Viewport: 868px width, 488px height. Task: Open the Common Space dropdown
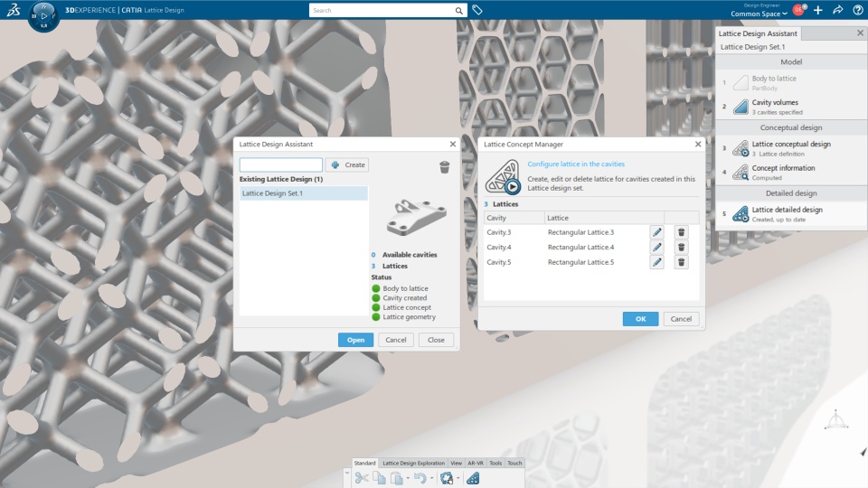pos(759,14)
